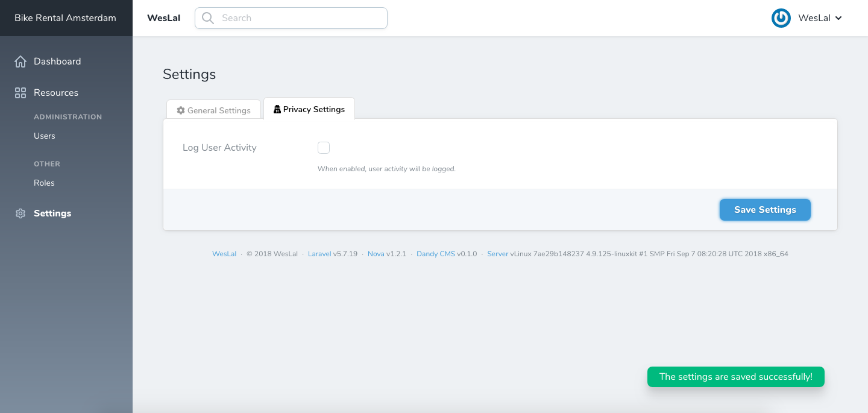
Task: Visit the Dandy CMS footer link
Action: 436,254
